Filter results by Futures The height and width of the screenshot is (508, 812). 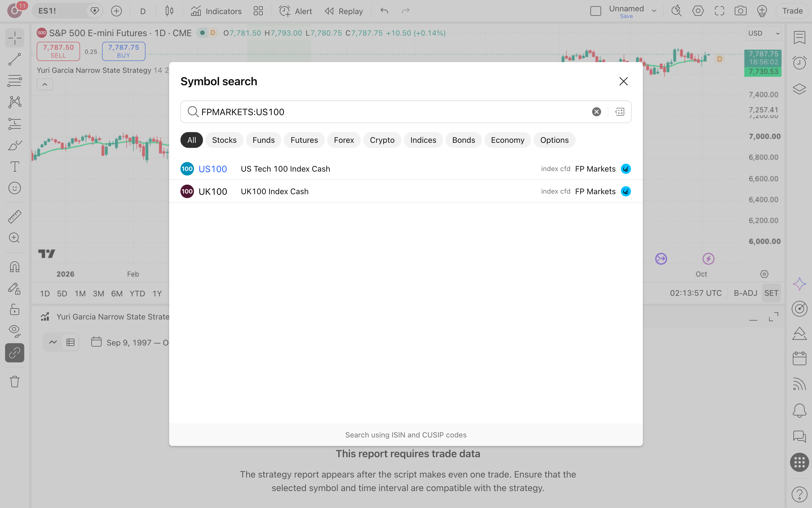tap(304, 140)
